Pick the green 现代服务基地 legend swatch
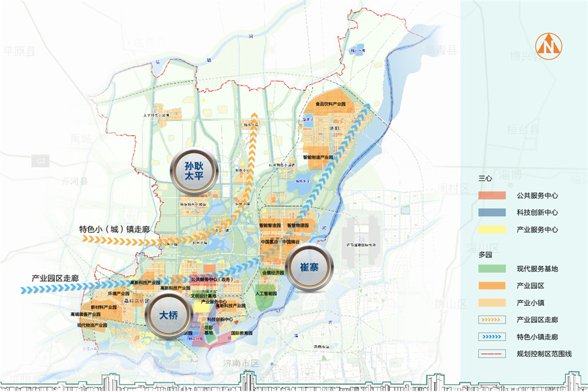This screenshot has height=392, width=588. (x=492, y=269)
